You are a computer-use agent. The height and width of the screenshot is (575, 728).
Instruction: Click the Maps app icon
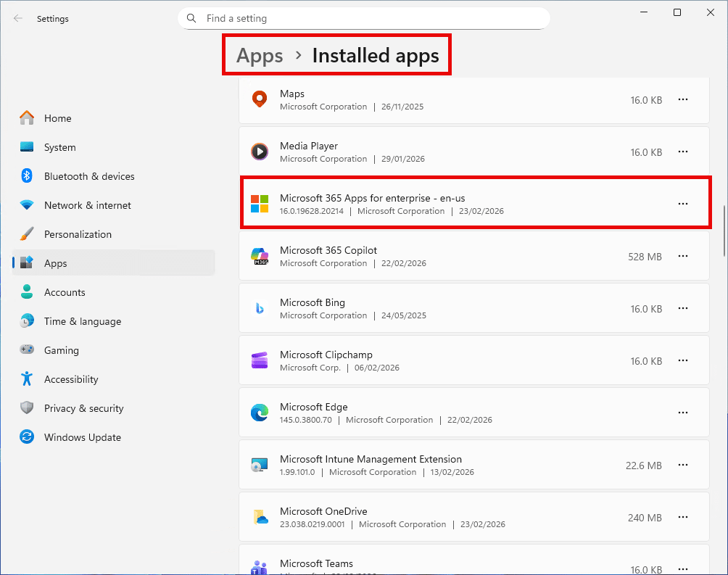[260, 100]
